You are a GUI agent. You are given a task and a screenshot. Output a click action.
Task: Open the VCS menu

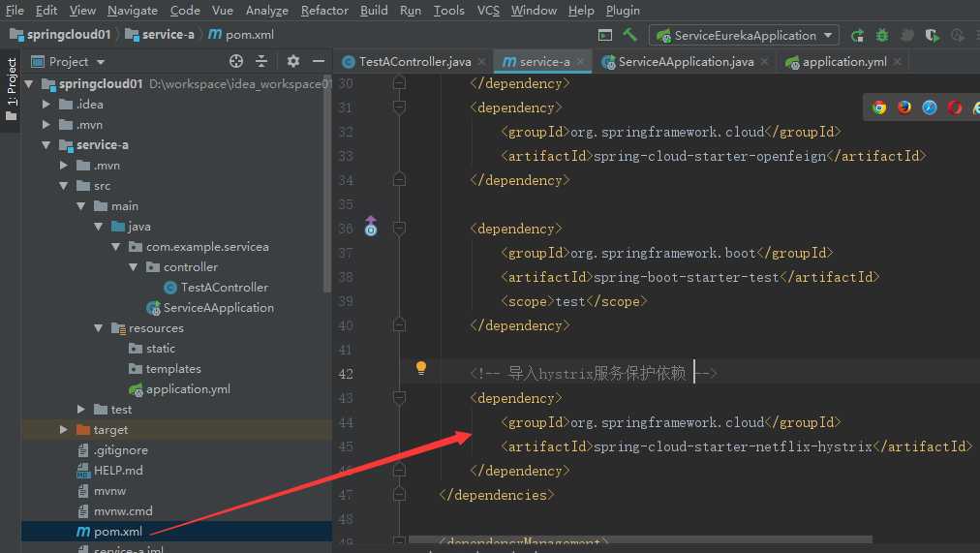tap(488, 10)
